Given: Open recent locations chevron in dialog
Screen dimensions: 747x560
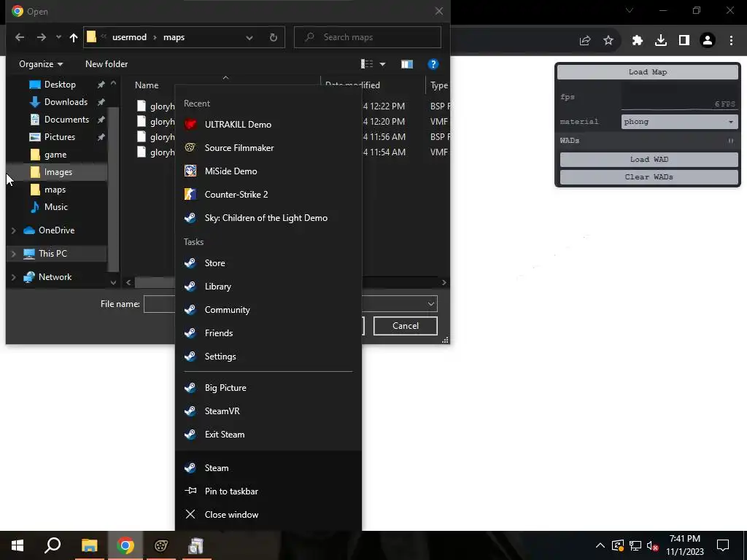Looking at the screenshot, I should (58, 37).
